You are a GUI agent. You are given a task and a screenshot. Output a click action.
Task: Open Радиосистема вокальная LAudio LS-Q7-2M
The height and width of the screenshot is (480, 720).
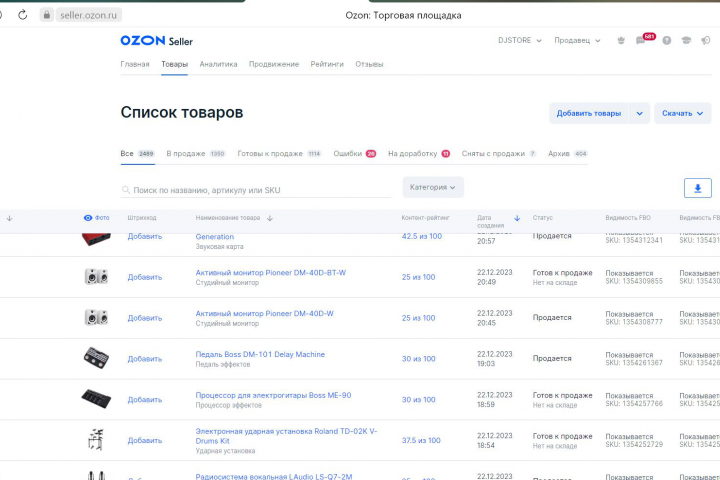[x=274, y=477]
